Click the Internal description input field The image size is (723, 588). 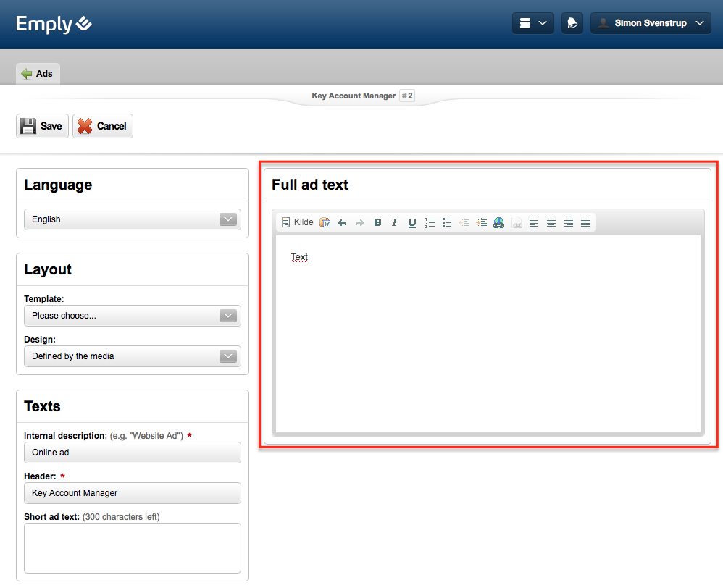pos(133,453)
